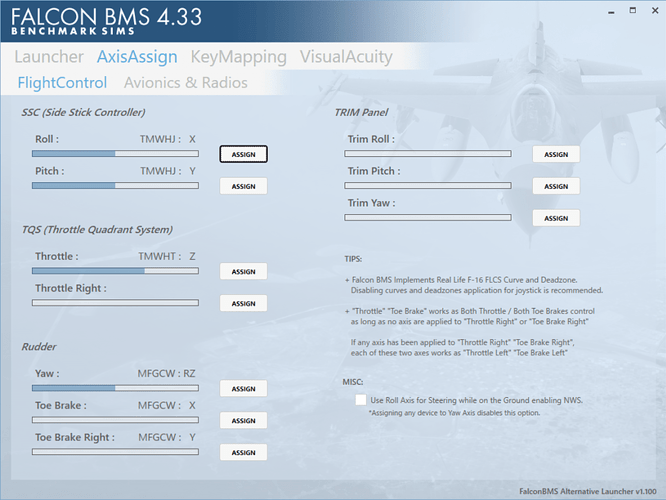666x500 pixels.
Task: Enable Roll Axis for Steering checkbox
Action: (361, 400)
